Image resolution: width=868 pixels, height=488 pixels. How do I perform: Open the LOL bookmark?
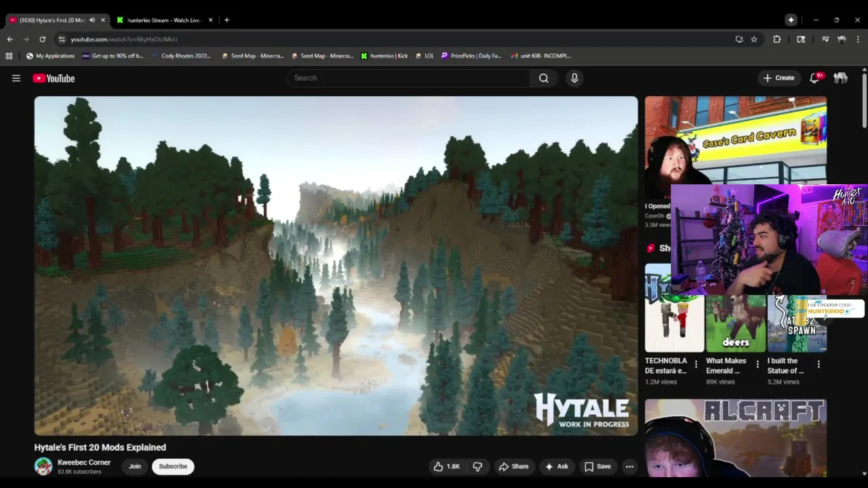(425, 56)
